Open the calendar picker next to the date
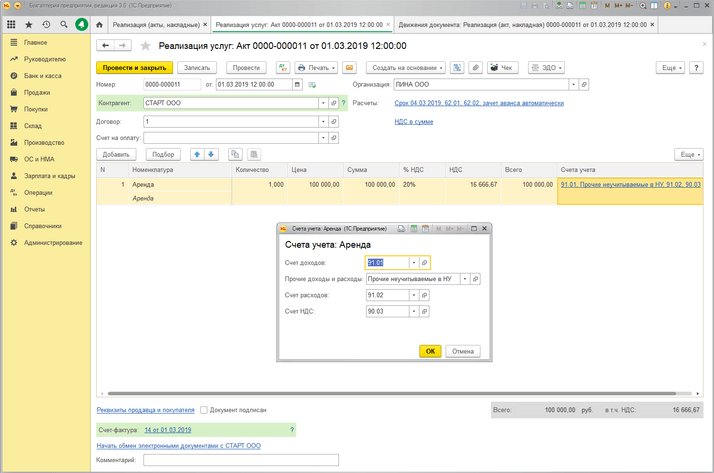Image resolution: width=714 pixels, height=473 pixels. [x=296, y=85]
